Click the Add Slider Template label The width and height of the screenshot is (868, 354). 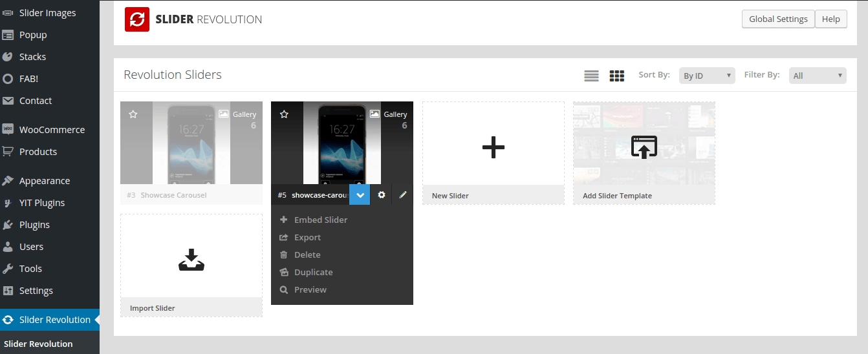point(617,196)
